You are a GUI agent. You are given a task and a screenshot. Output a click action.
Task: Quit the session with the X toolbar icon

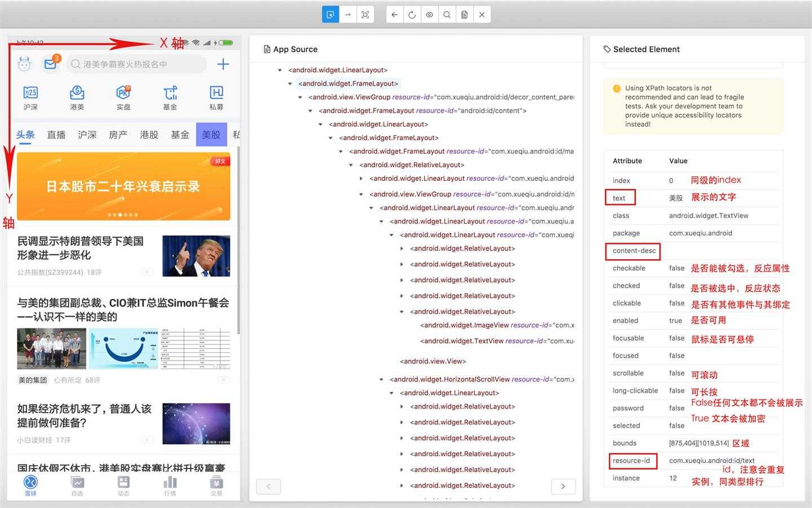pyautogui.click(x=482, y=15)
